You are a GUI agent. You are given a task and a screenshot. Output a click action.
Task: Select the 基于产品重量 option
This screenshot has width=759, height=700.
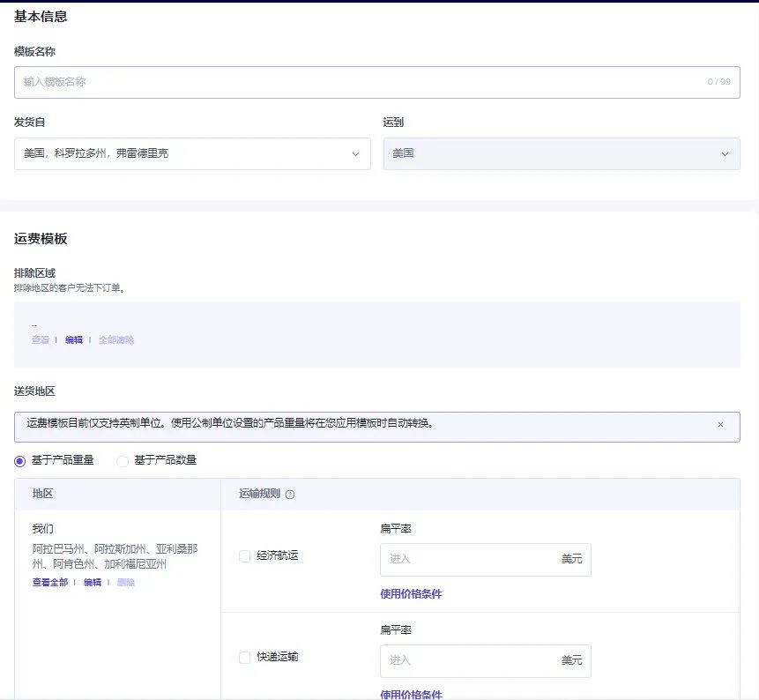point(19,460)
